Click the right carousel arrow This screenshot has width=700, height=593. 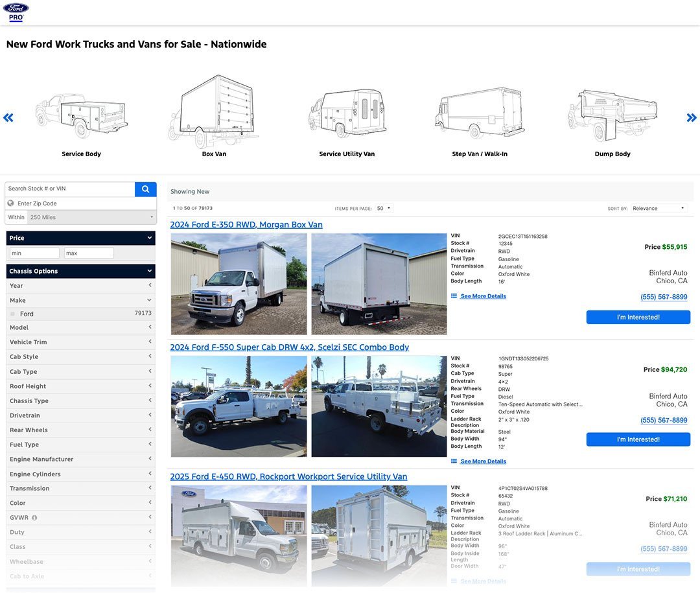tap(691, 118)
